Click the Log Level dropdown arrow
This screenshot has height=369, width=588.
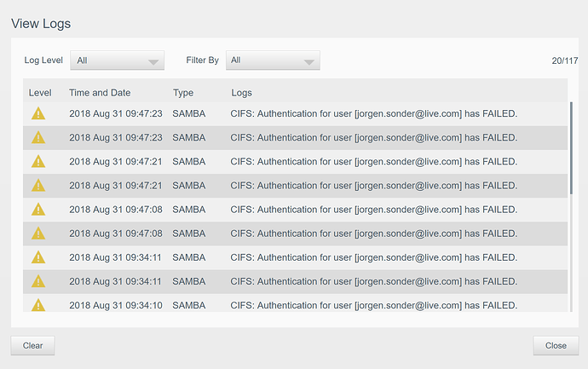coord(153,62)
